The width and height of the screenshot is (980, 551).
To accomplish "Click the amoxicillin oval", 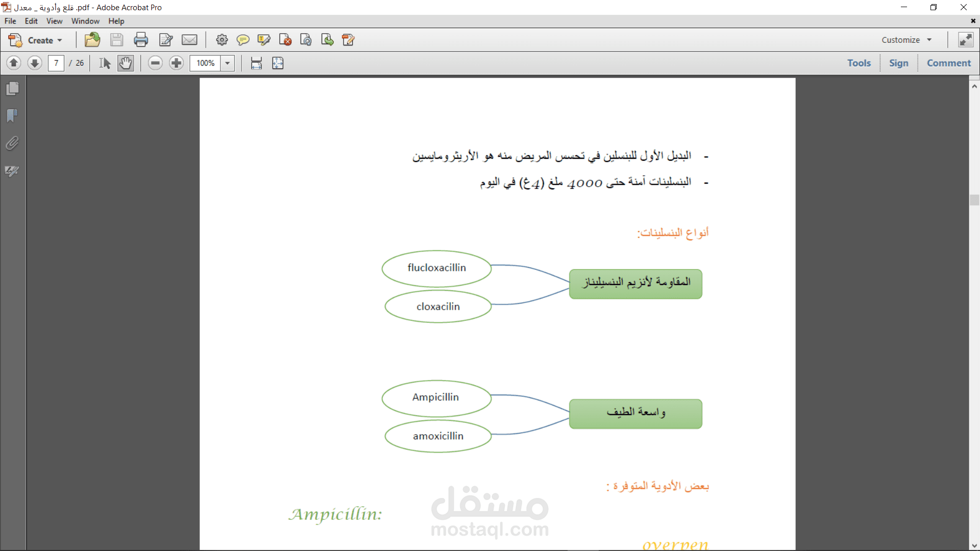I will click(x=438, y=436).
